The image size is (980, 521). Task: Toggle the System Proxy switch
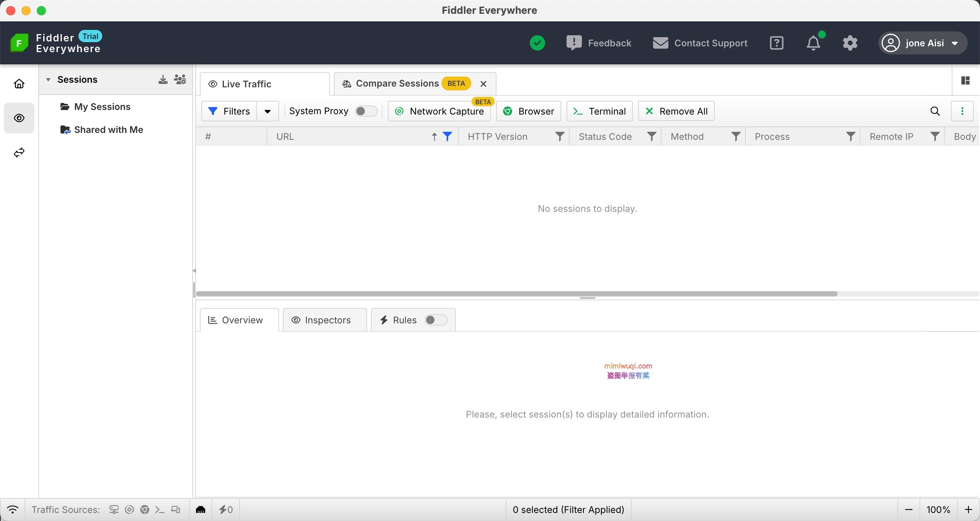point(366,111)
